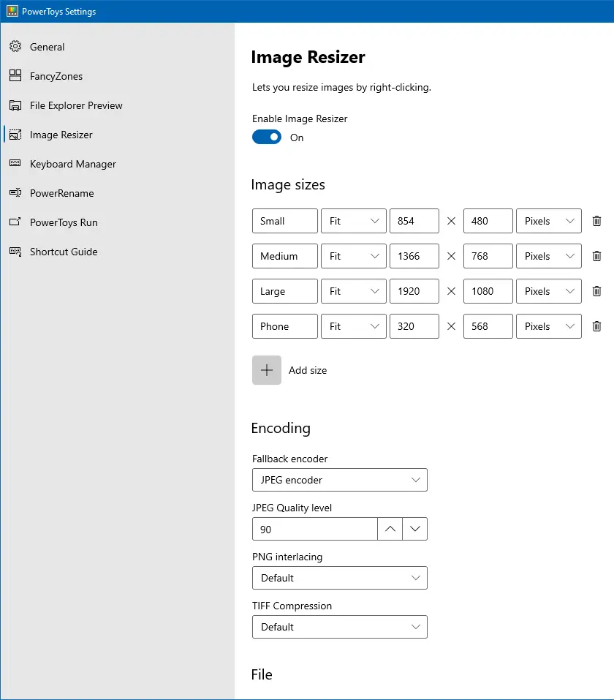Increase JPEG Quality level with up arrow
This screenshot has height=700, width=614.
pos(390,529)
